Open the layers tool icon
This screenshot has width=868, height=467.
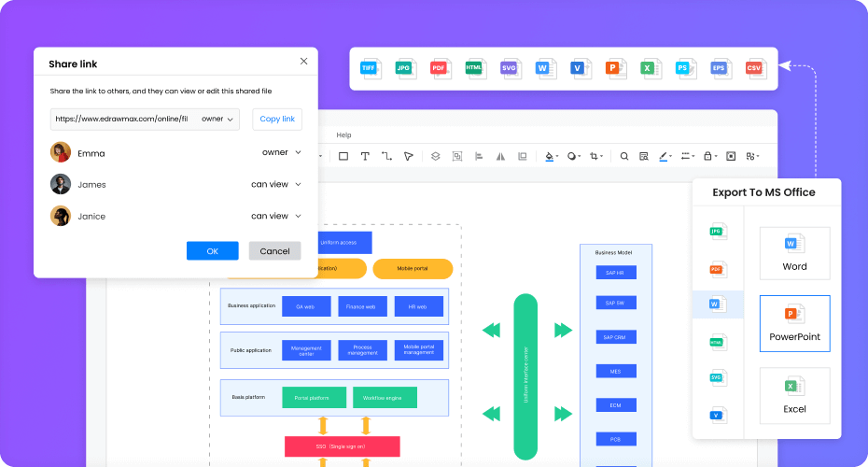coord(436,156)
